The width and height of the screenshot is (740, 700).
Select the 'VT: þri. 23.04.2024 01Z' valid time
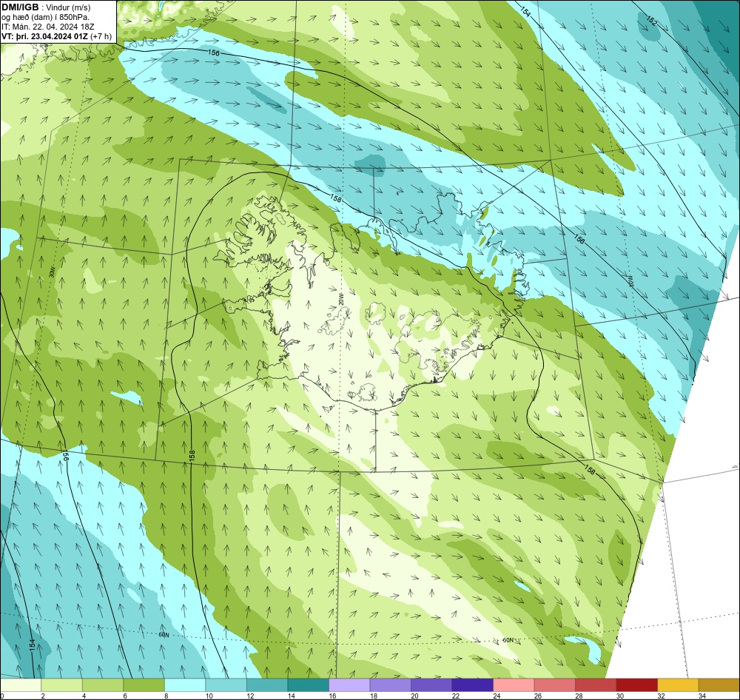(44, 36)
